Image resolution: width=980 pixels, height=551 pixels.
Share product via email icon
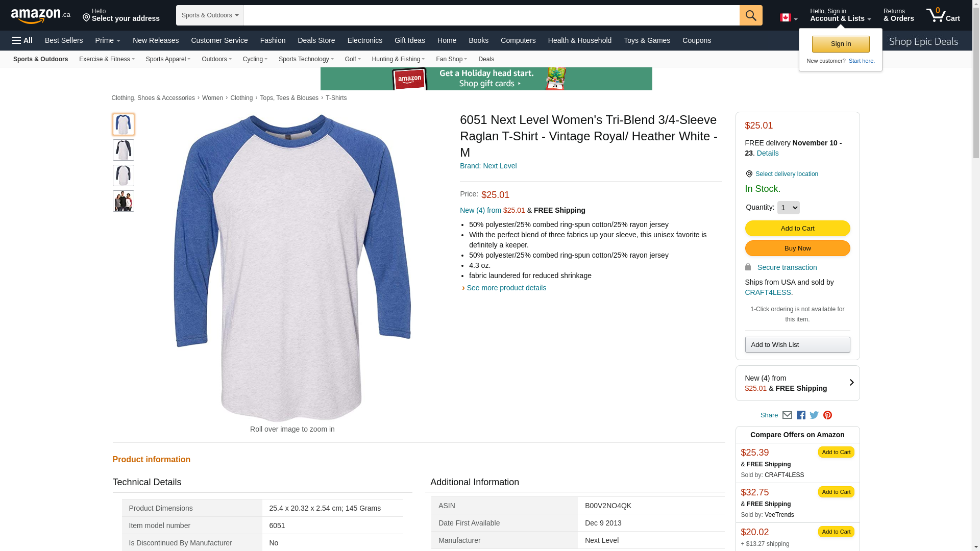click(x=787, y=415)
